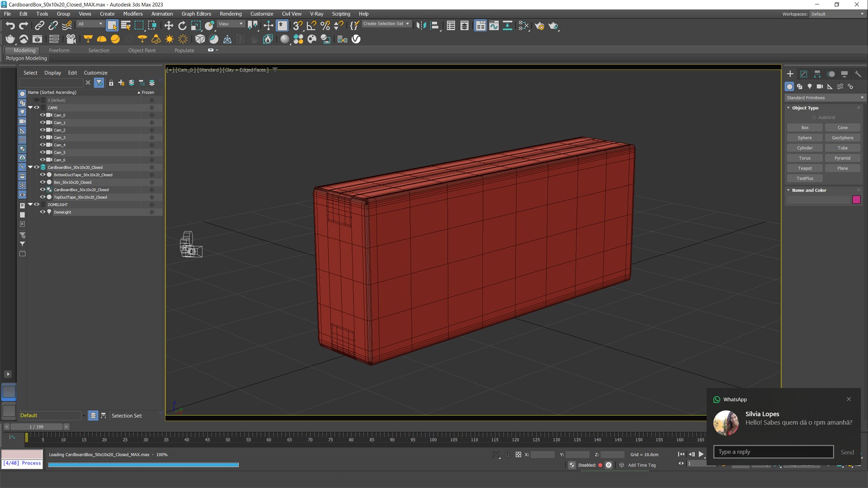Open the selection filter All dropdown

90,24
